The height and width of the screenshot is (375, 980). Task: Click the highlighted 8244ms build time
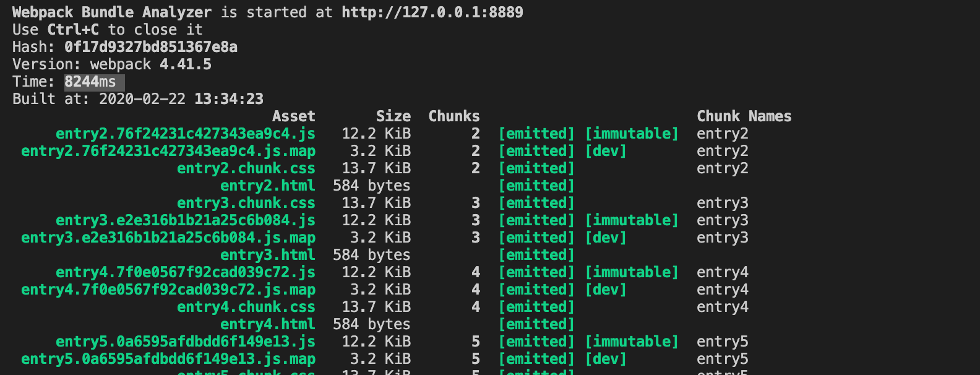point(90,82)
